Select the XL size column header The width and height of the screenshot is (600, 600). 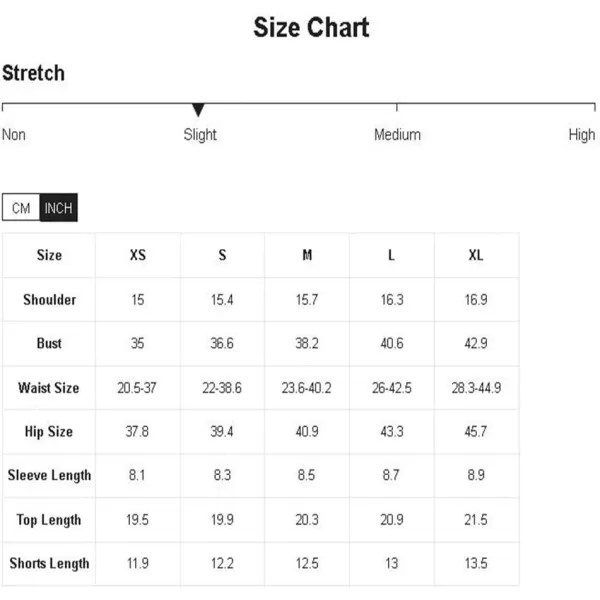coord(476,255)
